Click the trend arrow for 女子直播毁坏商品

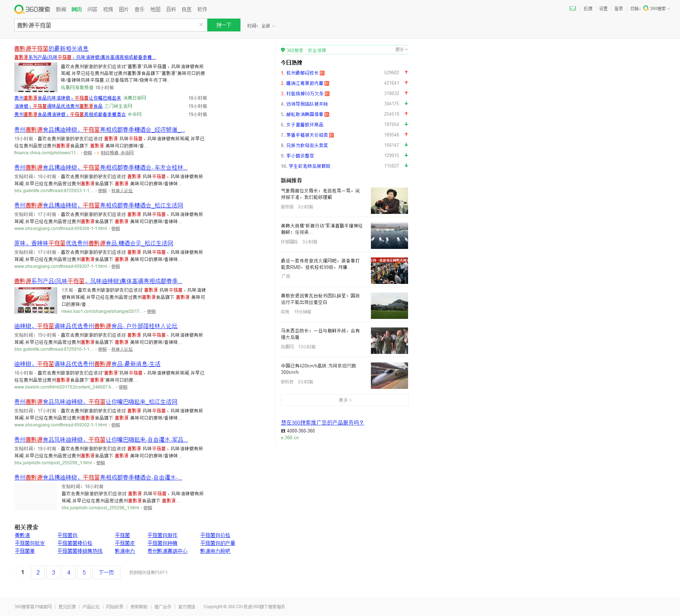point(406,124)
